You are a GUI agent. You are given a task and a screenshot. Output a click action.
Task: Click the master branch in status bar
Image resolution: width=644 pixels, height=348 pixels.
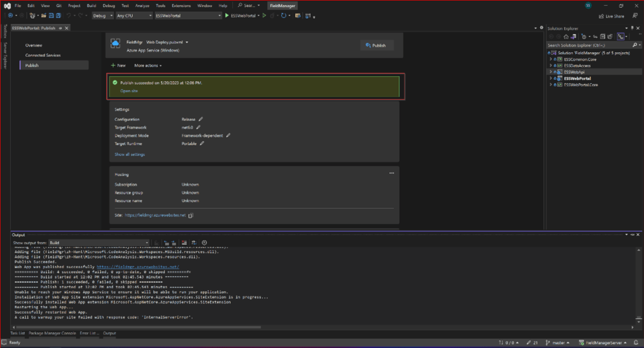pos(558,343)
